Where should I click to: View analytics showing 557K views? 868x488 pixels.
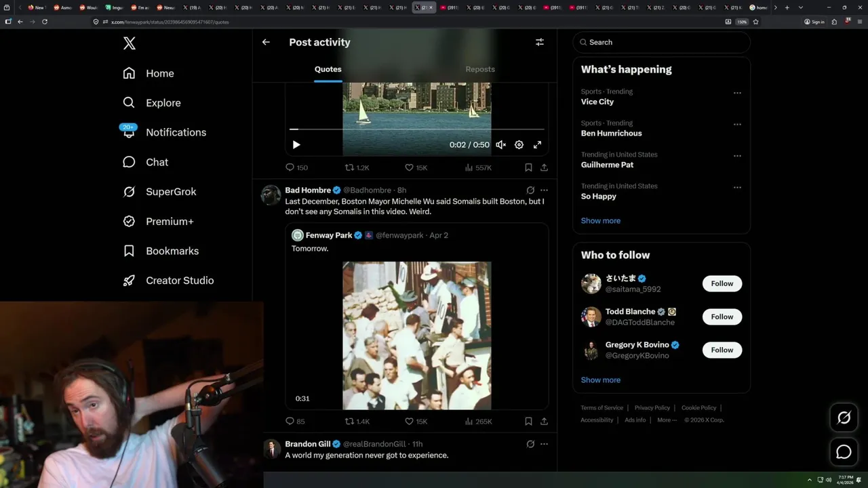coord(478,167)
